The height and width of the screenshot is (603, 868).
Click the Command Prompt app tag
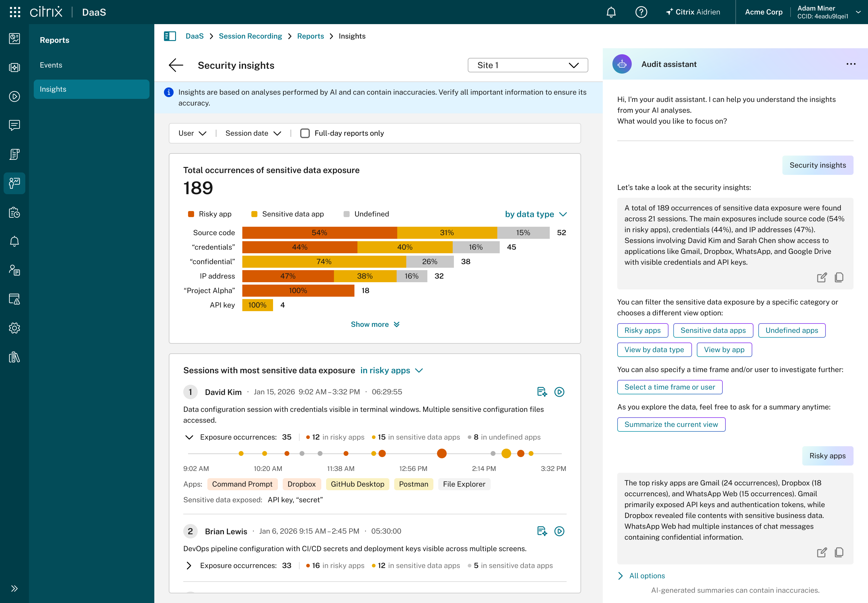click(x=242, y=484)
